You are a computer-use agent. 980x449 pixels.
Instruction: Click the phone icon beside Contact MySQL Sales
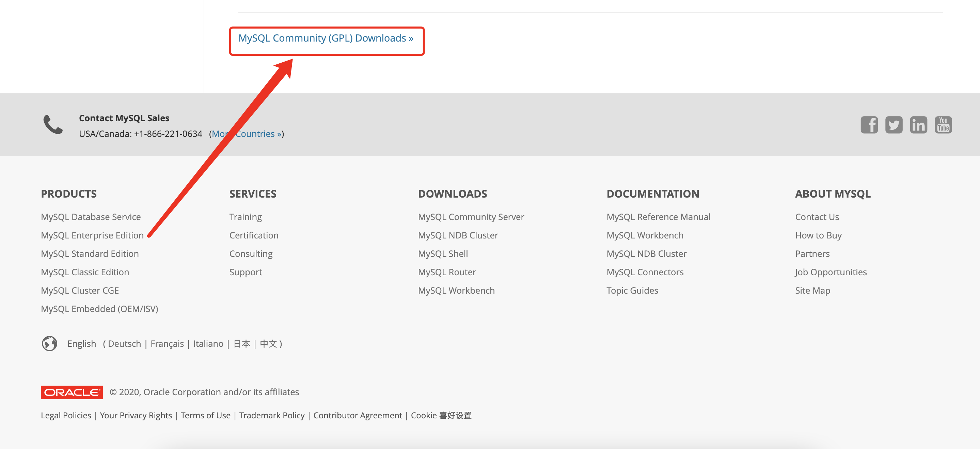(53, 124)
